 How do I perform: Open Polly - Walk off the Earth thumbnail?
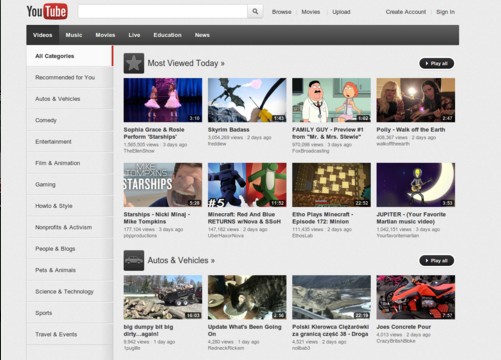[x=416, y=100]
